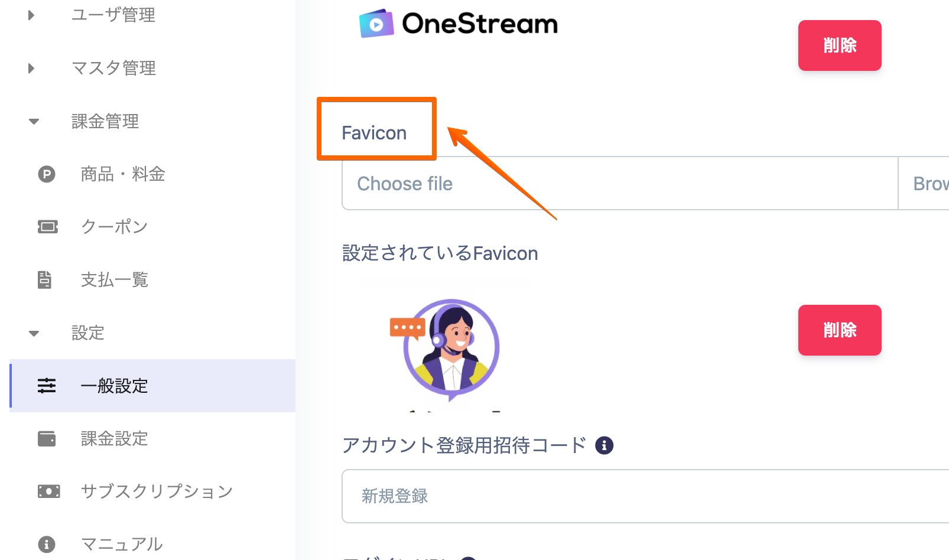Expand the ユーザ管理 menu section

click(x=31, y=15)
